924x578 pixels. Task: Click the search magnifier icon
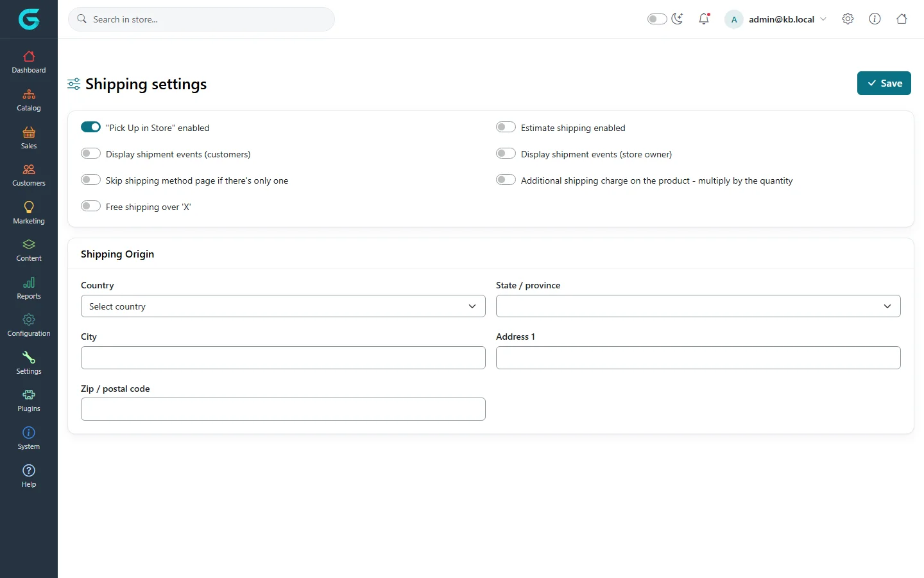[x=82, y=19]
